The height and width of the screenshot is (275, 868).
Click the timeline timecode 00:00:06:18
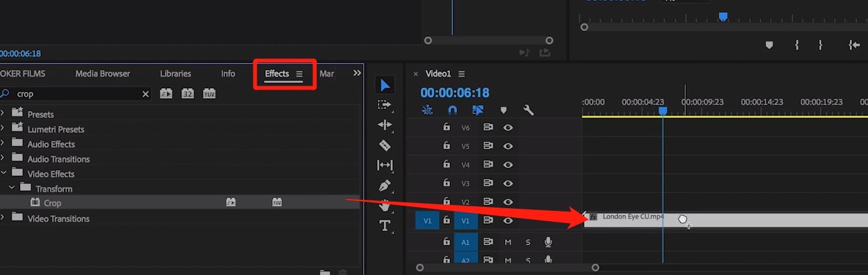click(454, 93)
